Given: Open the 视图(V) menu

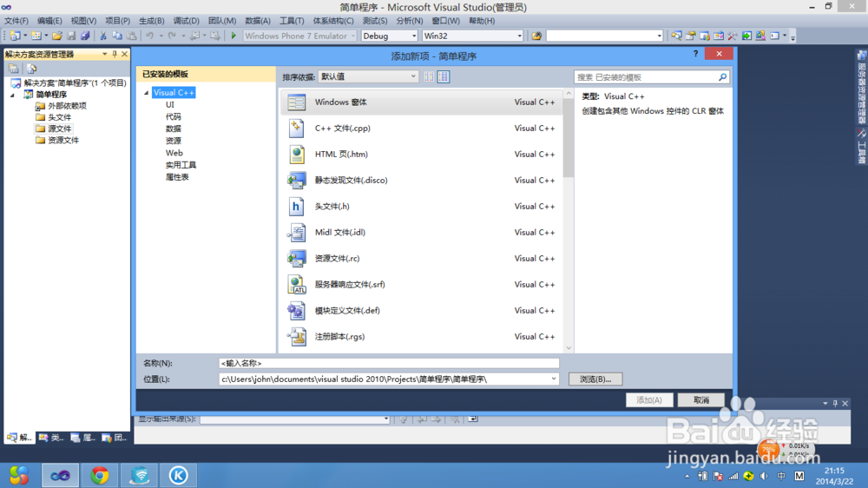Looking at the screenshot, I should tap(83, 21).
